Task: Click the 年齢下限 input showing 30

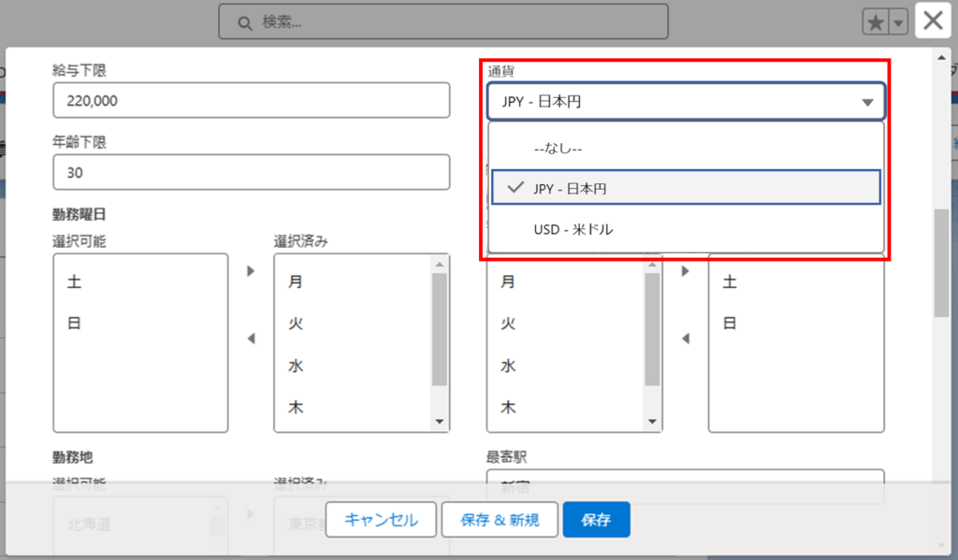Action: point(252,173)
